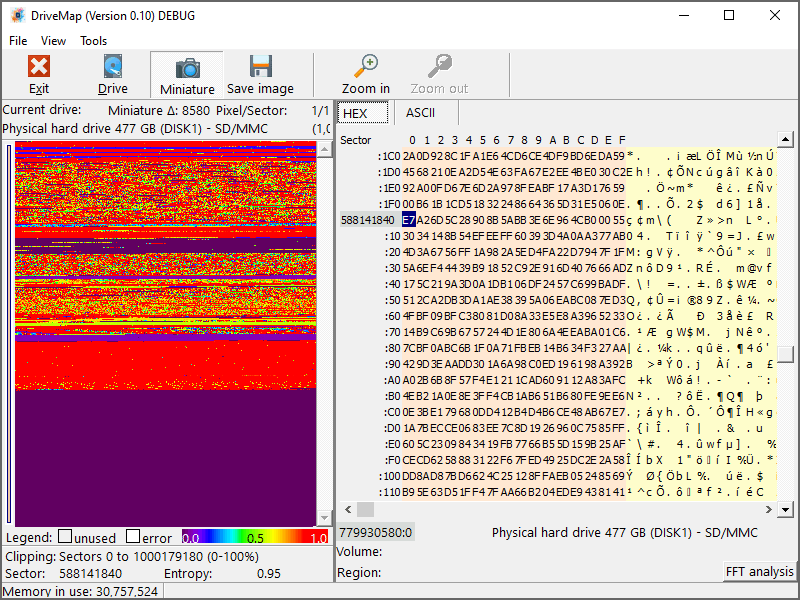Open the File menu
Image resolution: width=800 pixels, height=600 pixels.
pos(18,41)
